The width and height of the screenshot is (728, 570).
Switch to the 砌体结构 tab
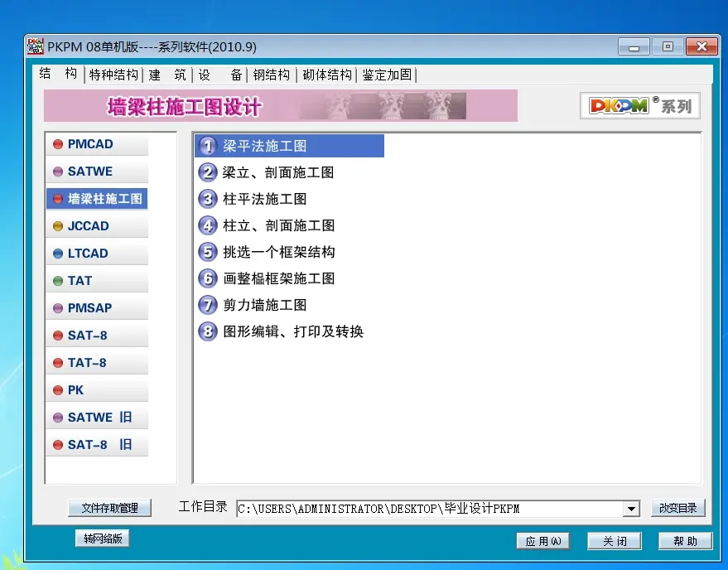point(327,75)
